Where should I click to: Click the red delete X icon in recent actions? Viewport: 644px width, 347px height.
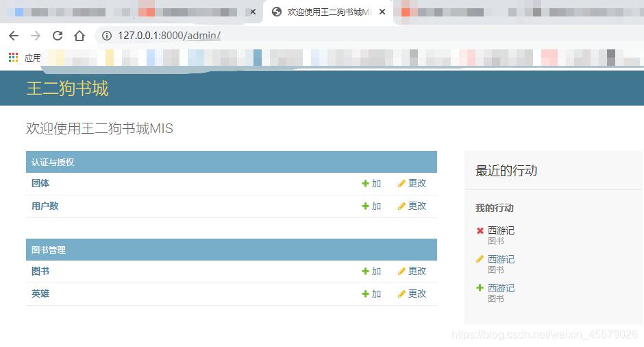tap(480, 230)
